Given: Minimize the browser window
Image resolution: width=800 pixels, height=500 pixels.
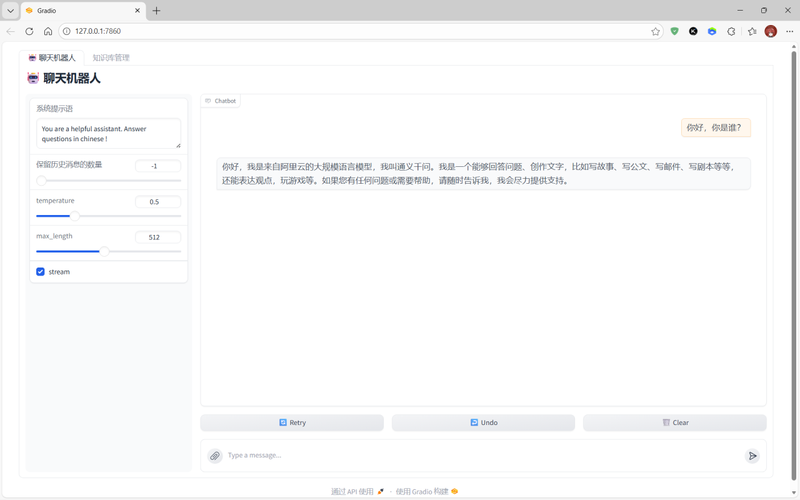Looking at the screenshot, I should 740,10.
